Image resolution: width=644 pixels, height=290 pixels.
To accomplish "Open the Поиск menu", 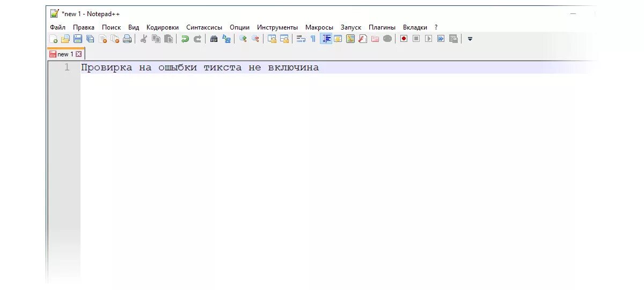I will pyautogui.click(x=112, y=27).
